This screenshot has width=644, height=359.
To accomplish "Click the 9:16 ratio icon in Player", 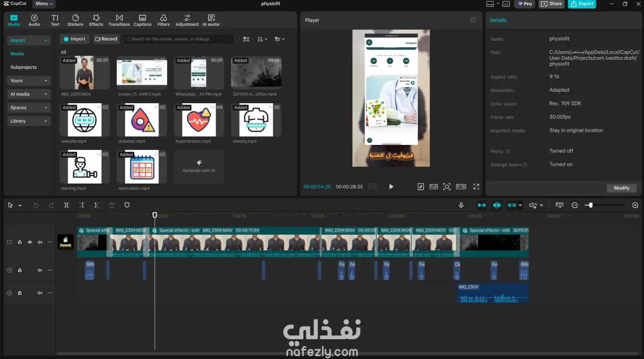I will point(461,187).
